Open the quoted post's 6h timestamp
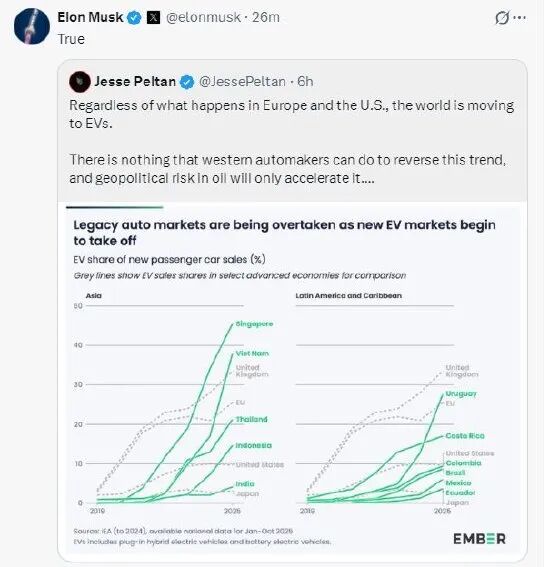This screenshot has height=567, width=550. click(305, 82)
